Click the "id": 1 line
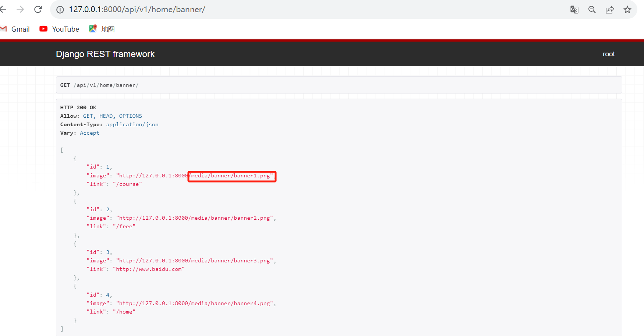 [x=99, y=167]
